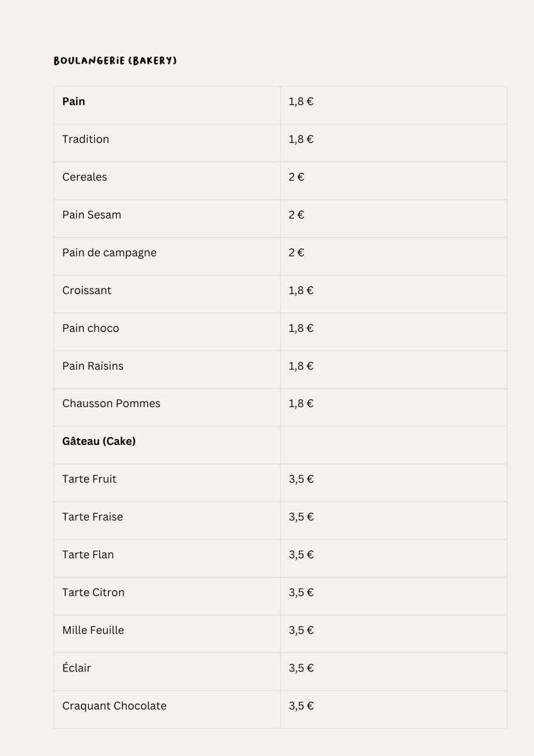Click the Pain Sesam entry
The image size is (534, 756).
[x=92, y=215]
